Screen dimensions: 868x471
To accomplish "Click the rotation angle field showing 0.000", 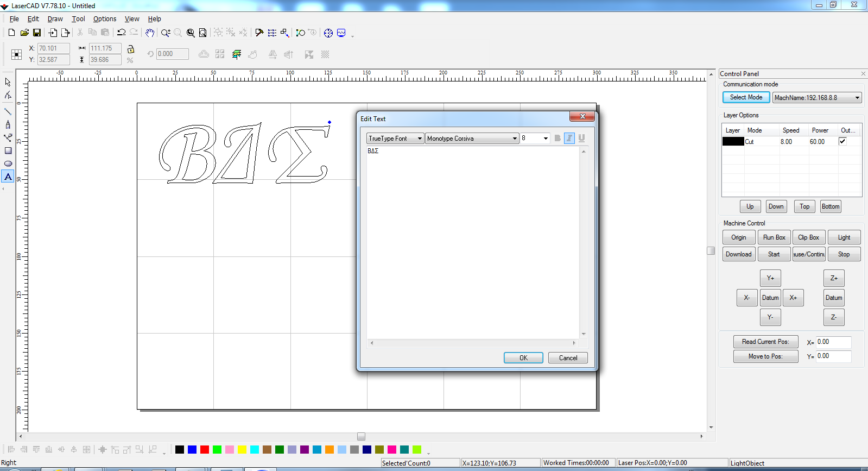I will pyautogui.click(x=173, y=54).
